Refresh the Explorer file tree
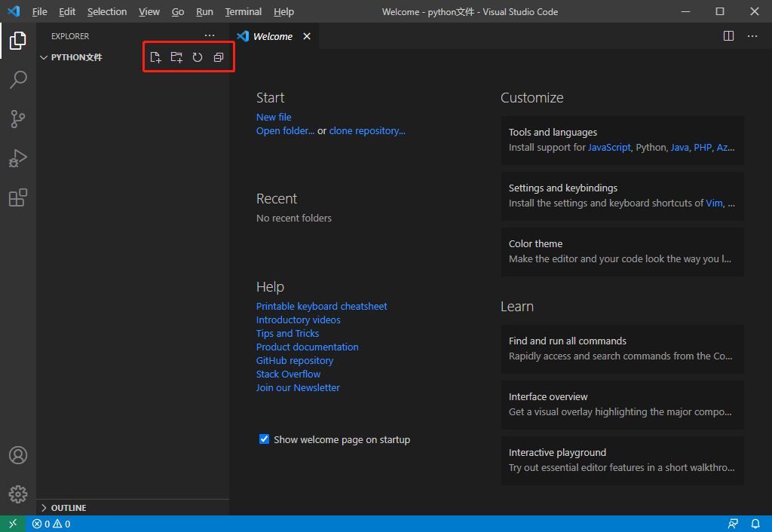772x532 pixels. click(x=198, y=57)
